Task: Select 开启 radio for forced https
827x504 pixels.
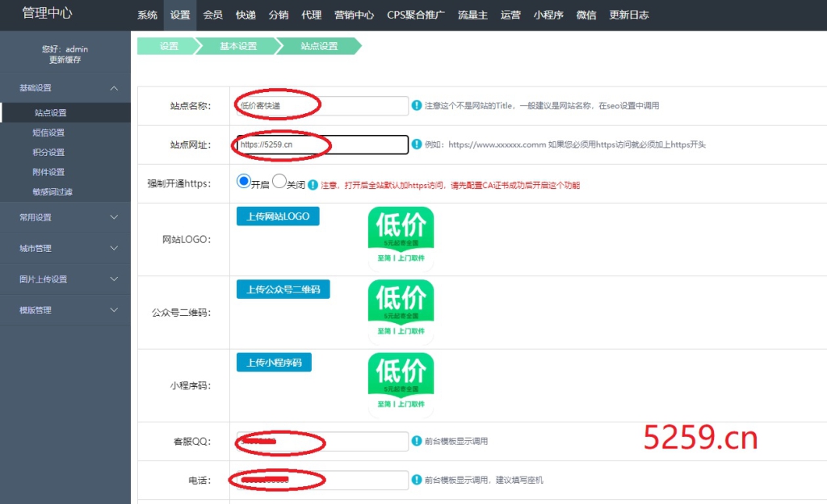Action: 243,182
